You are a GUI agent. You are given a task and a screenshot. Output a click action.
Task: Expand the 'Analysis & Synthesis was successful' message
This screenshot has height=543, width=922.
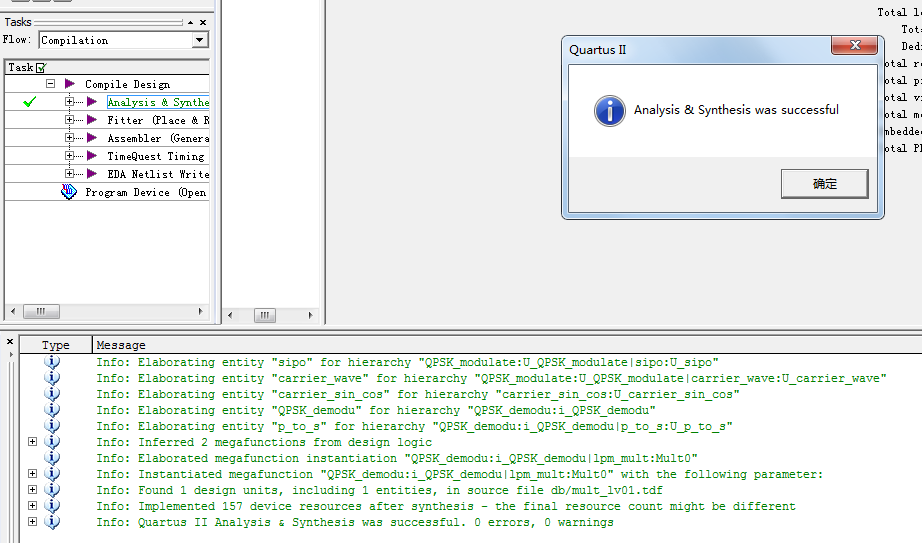click(x=32, y=521)
